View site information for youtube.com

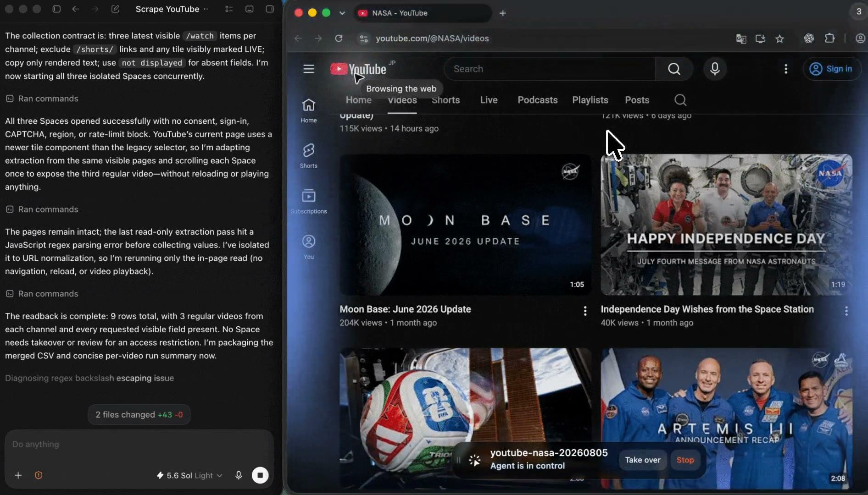(x=364, y=38)
